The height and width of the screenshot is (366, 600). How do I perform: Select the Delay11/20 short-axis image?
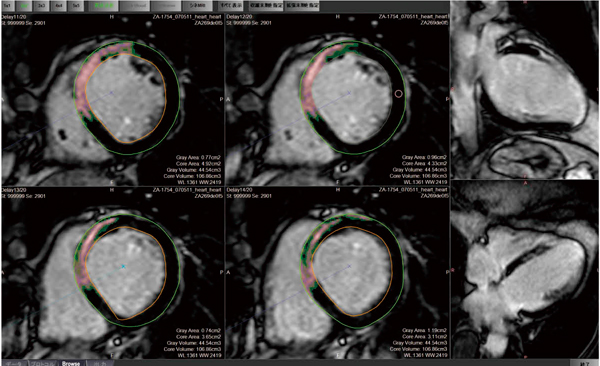coord(112,100)
